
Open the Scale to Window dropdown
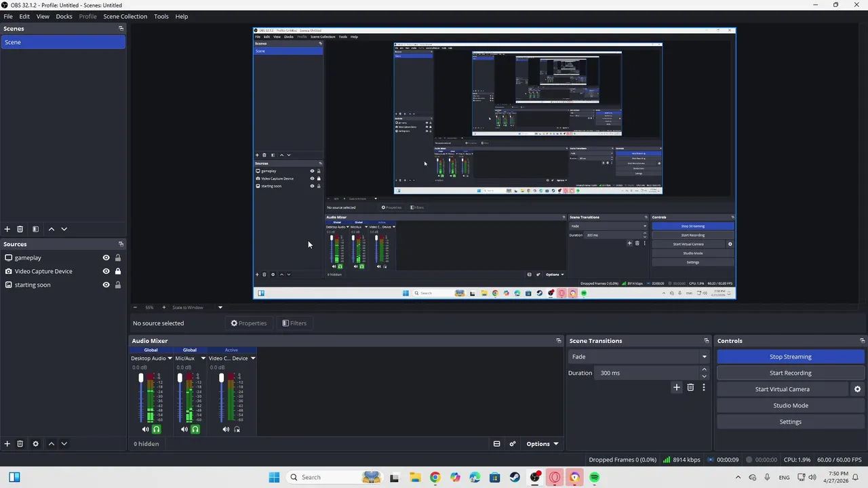click(197, 308)
